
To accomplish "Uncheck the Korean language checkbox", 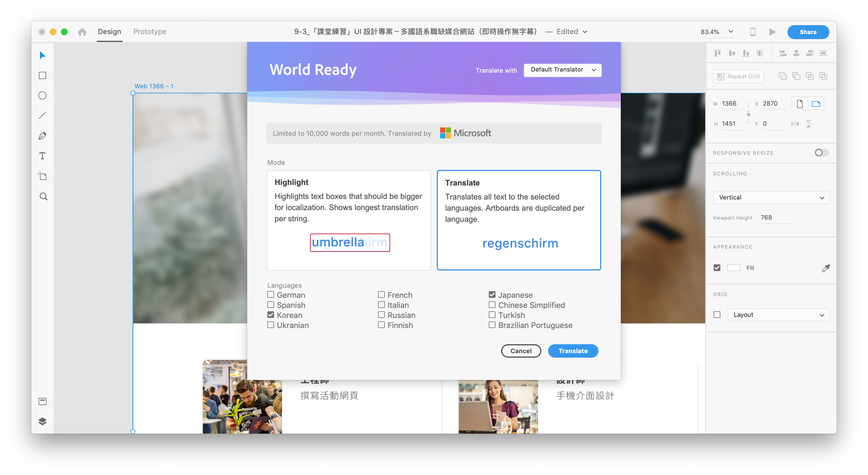I will [x=271, y=315].
